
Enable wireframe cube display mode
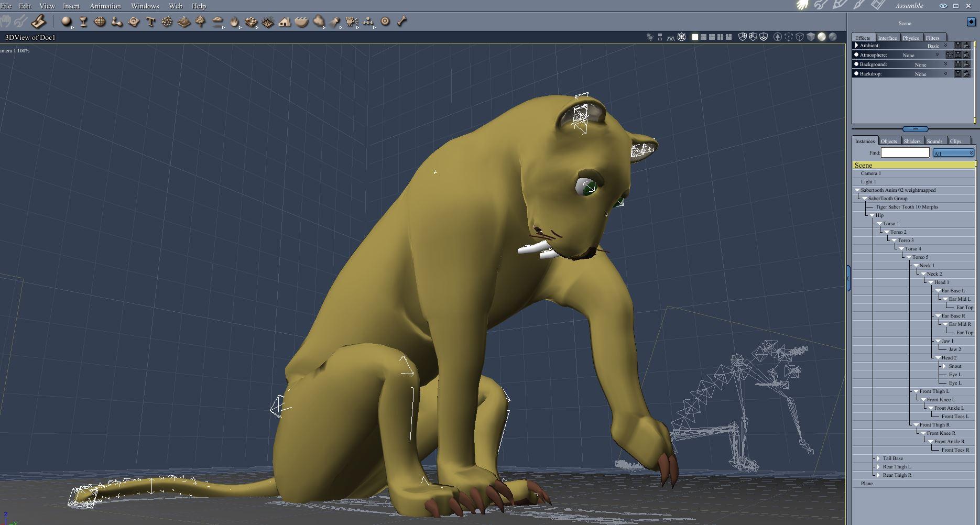pos(800,37)
